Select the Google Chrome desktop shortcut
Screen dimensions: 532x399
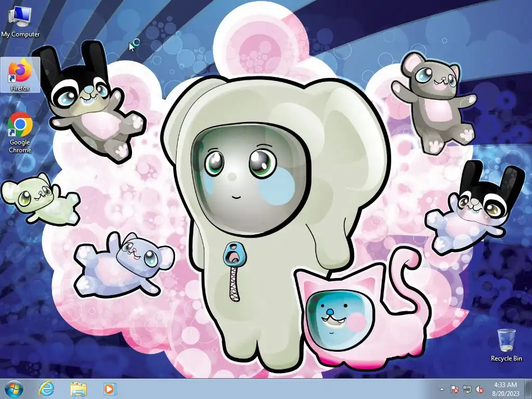coord(20,132)
